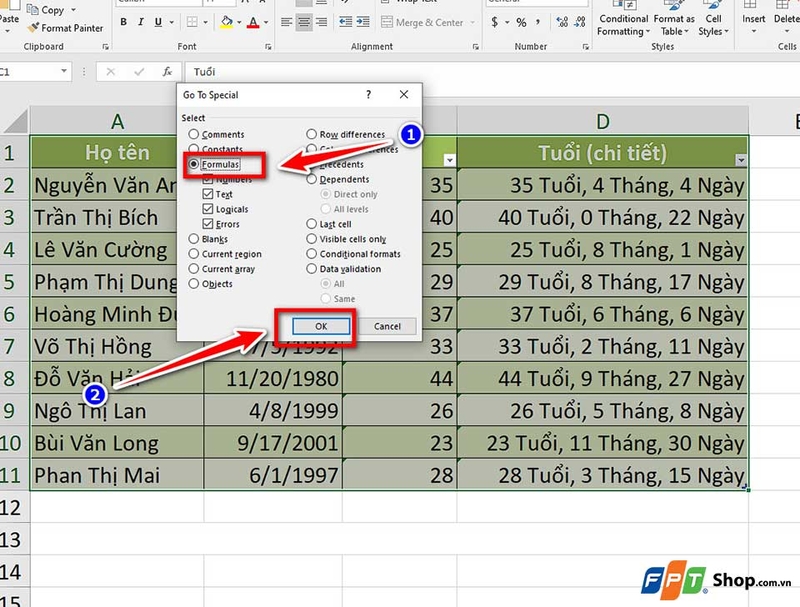
Task: Activate the Format Painter tool
Action: pyautogui.click(x=66, y=28)
